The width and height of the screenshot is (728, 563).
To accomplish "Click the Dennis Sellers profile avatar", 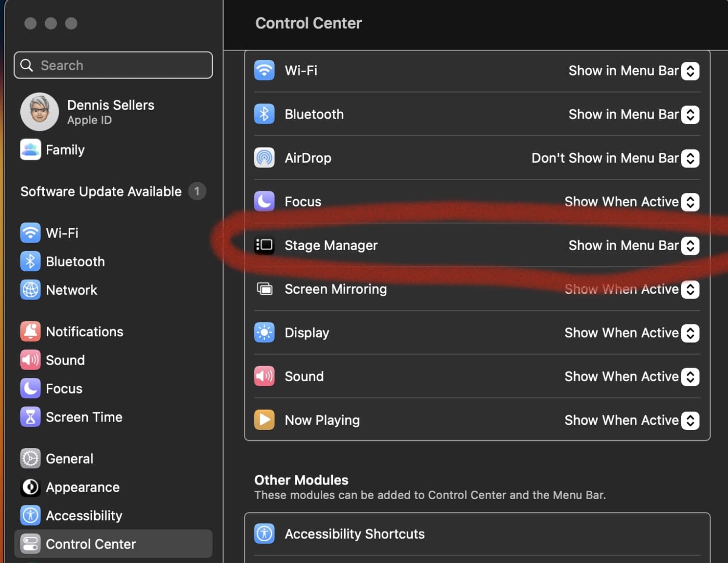I will (40, 112).
